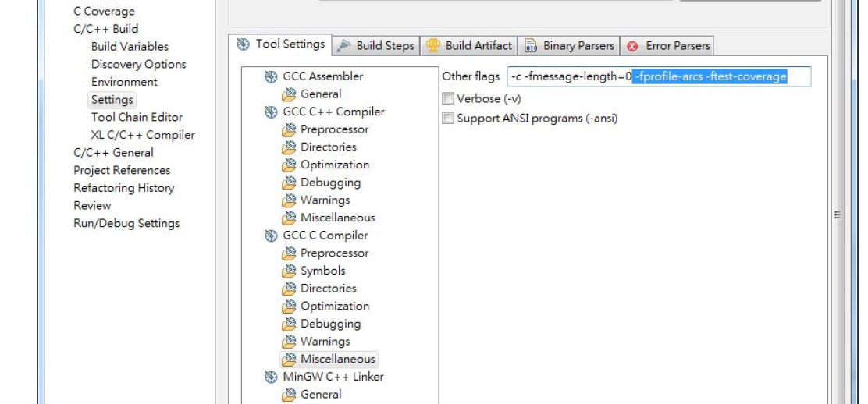Click the GCC Assembler tool icon

[271, 76]
